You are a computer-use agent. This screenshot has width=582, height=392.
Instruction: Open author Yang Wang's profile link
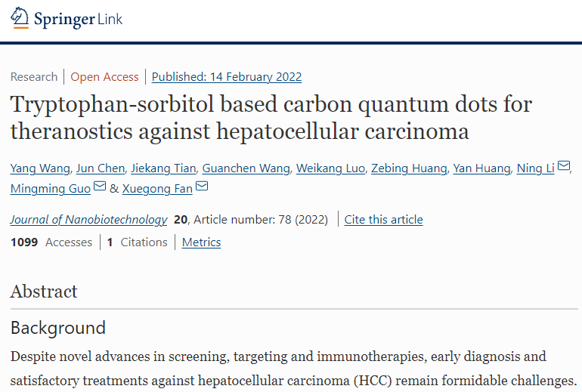tap(39, 168)
